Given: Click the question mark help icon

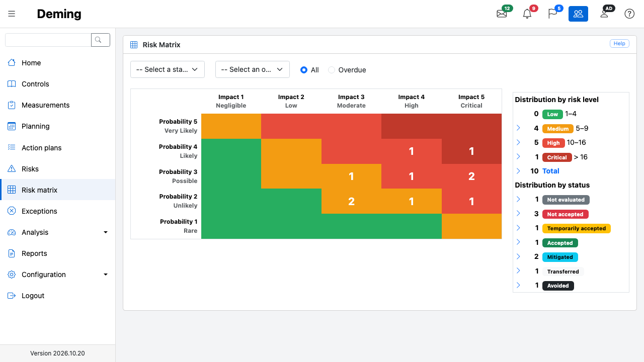Looking at the screenshot, I should click(x=629, y=14).
